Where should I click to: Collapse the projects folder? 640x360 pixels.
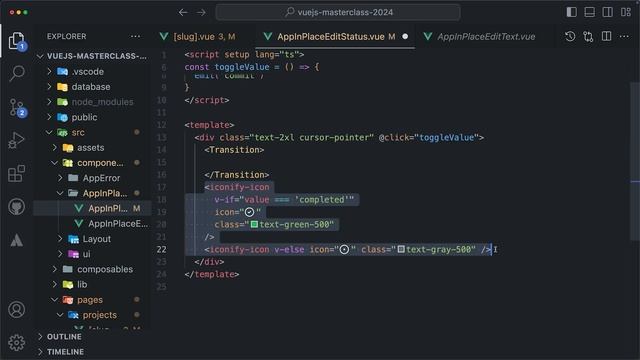92,315
